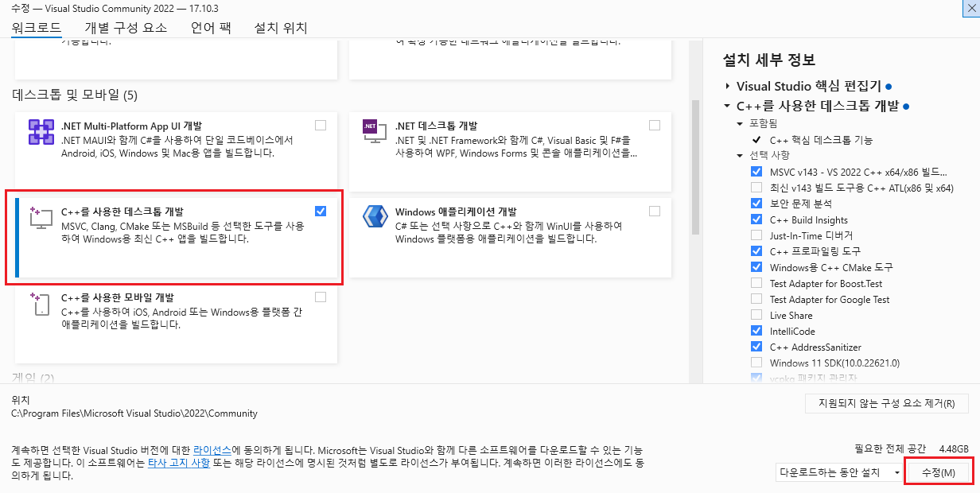
Task: Click the .NET Multi-Platform App UI workload icon
Action: pos(41,132)
